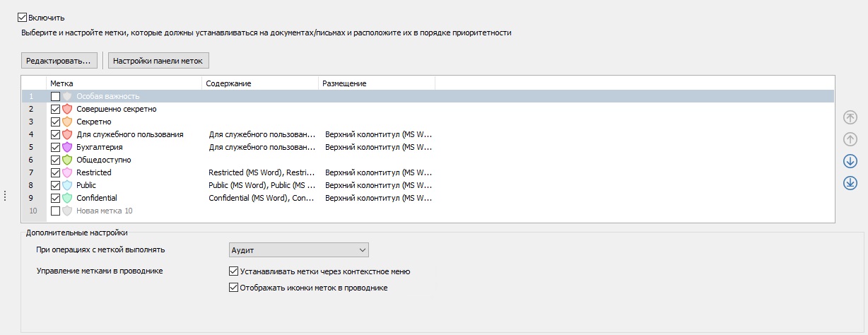Click the purple shield icon for Бухгалтерия
Viewport: 868px width, 335px height.
pos(68,147)
